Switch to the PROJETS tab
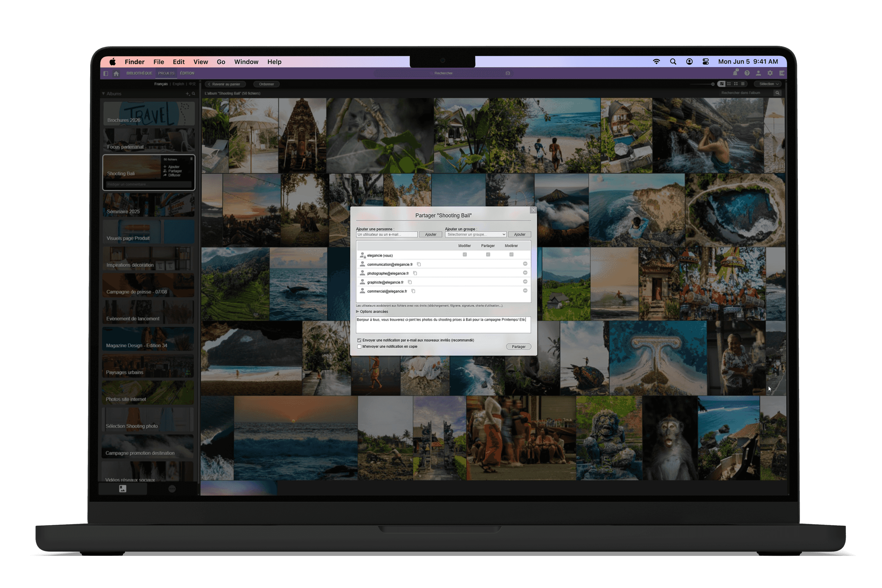 (166, 73)
